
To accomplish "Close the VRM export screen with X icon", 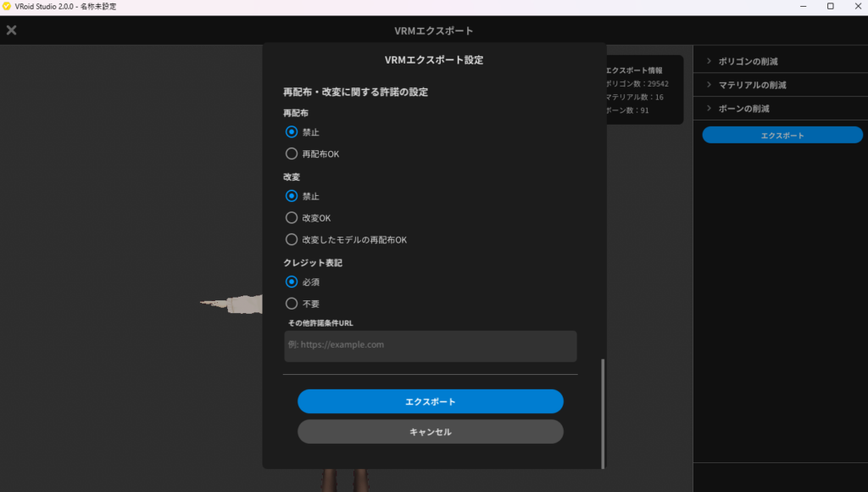I will [12, 31].
